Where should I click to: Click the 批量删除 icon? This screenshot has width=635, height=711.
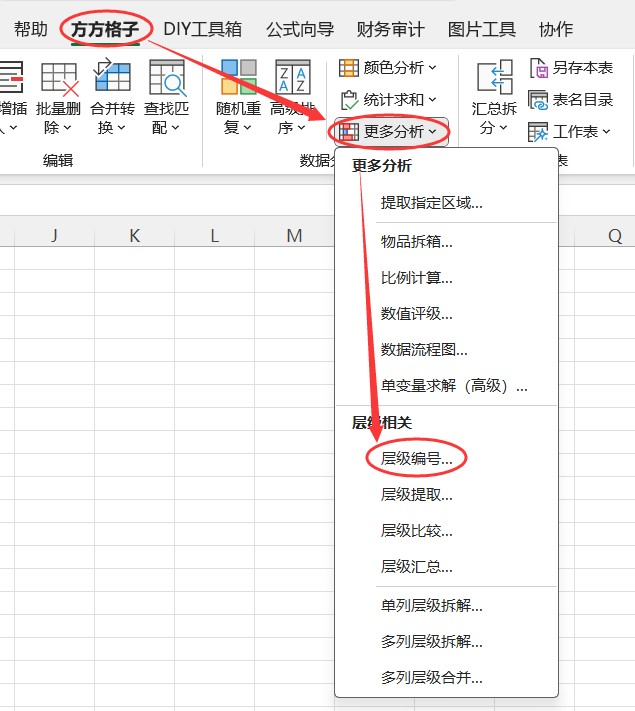pos(58,78)
